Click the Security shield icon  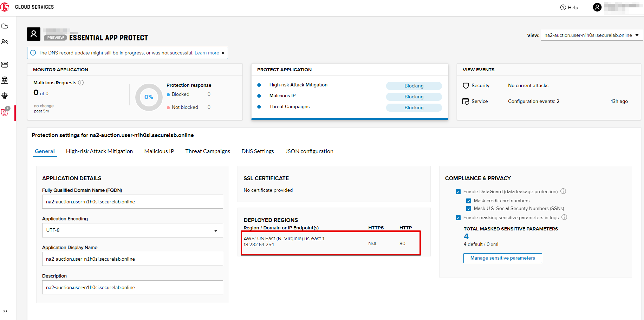(x=466, y=86)
